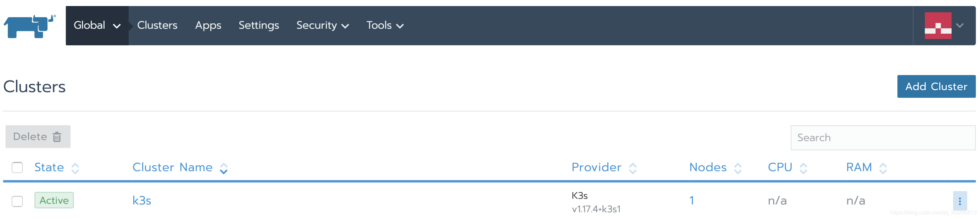Click the Add Cluster button

point(936,86)
